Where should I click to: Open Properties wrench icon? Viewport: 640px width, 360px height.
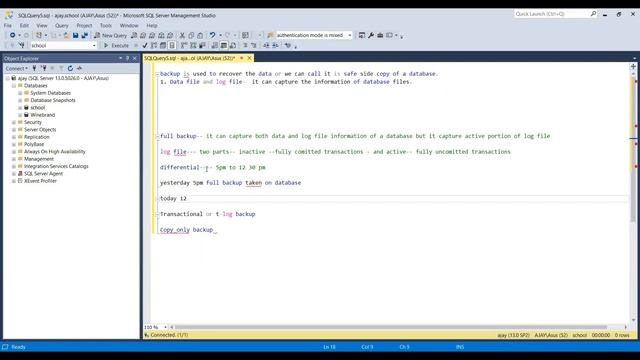(371, 36)
